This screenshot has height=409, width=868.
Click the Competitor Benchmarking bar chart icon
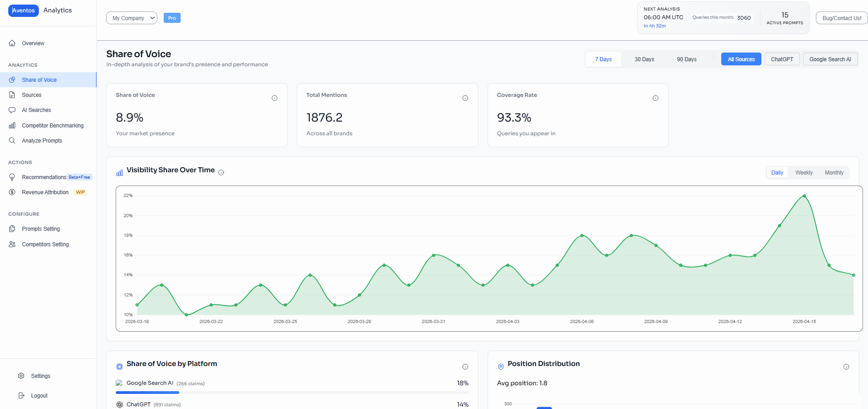pos(12,126)
